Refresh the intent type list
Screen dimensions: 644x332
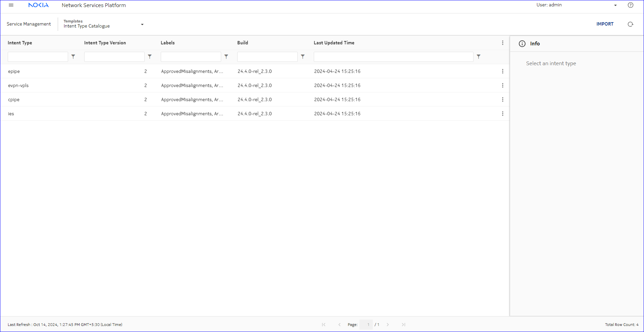630,24
